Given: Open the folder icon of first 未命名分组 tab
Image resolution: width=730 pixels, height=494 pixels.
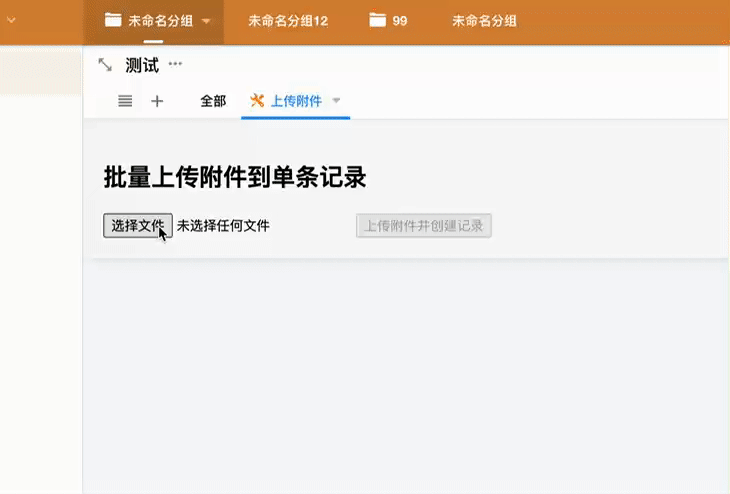Looking at the screenshot, I should (x=113, y=20).
